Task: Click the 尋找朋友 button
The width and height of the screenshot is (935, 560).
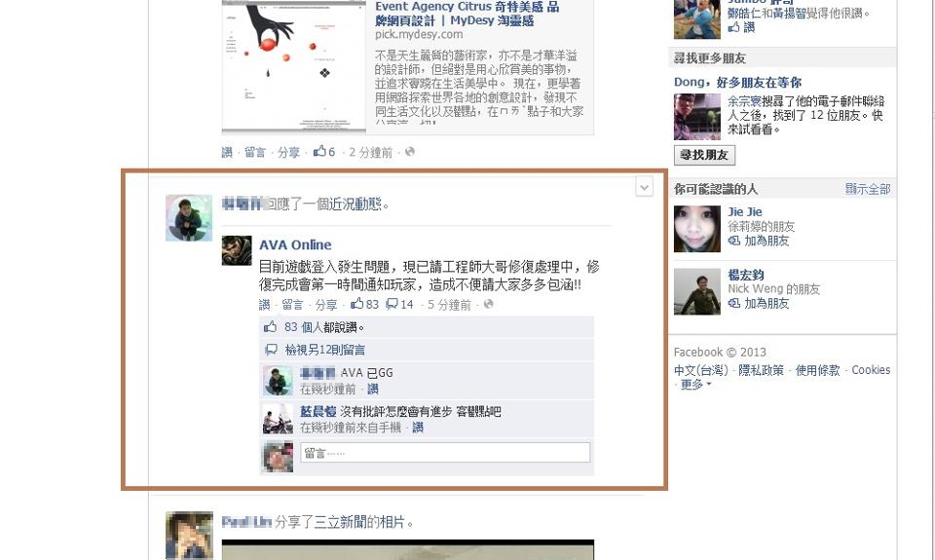Action: pos(704,155)
